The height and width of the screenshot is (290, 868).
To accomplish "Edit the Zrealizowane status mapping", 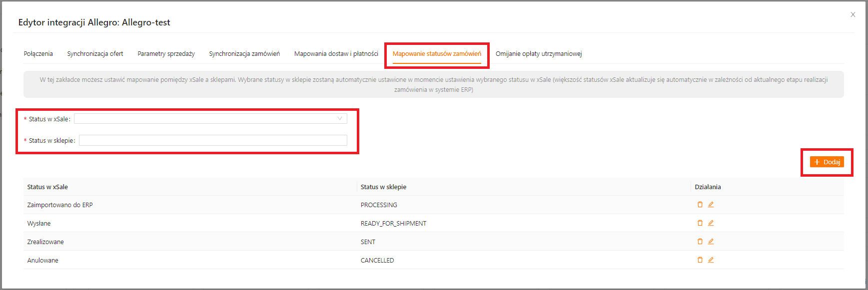I will (711, 242).
